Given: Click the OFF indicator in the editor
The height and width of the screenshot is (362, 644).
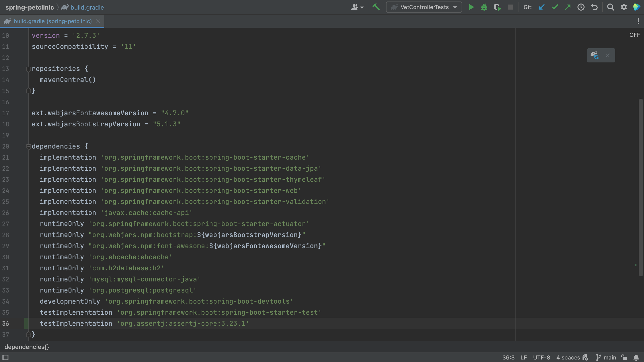Looking at the screenshot, I should tap(634, 35).
